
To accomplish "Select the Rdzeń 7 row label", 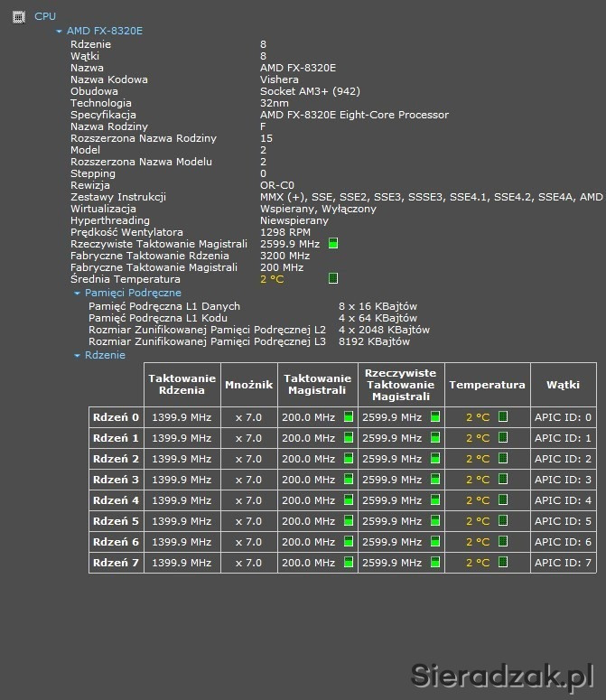I will point(116,563).
